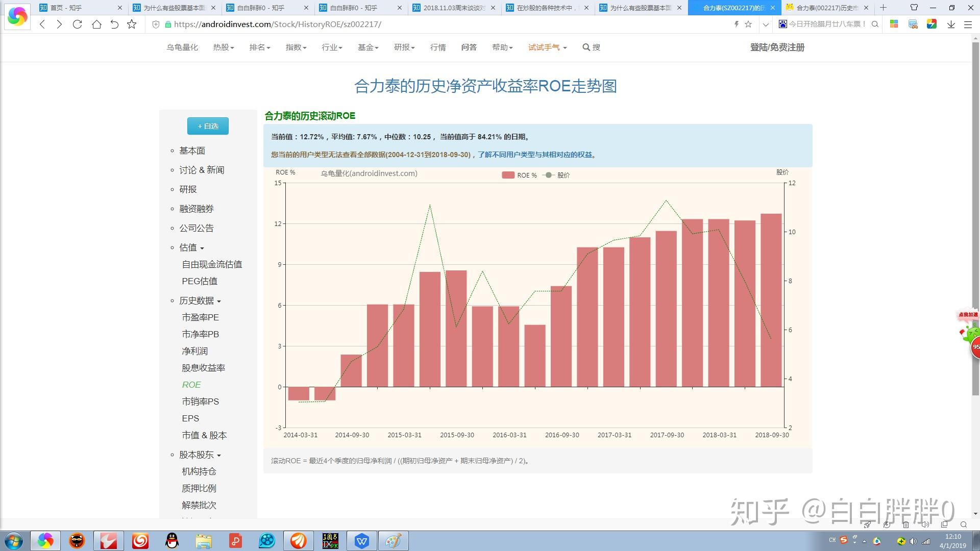The image size is (980, 551).
Task: Open a new tab with plus icon
Action: [x=883, y=8]
